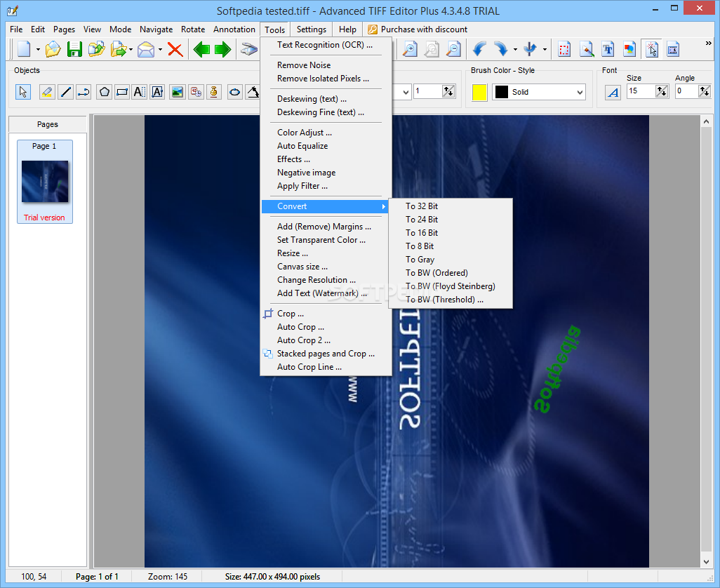Select the highlighter object tool
The image size is (720, 588).
pyautogui.click(x=47, y=92)
